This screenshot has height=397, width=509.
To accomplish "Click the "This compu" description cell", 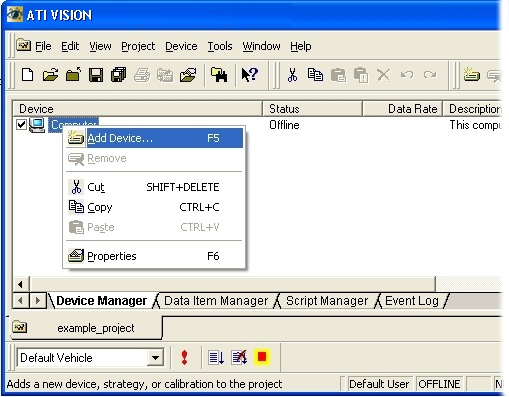I will click(475, 125).
